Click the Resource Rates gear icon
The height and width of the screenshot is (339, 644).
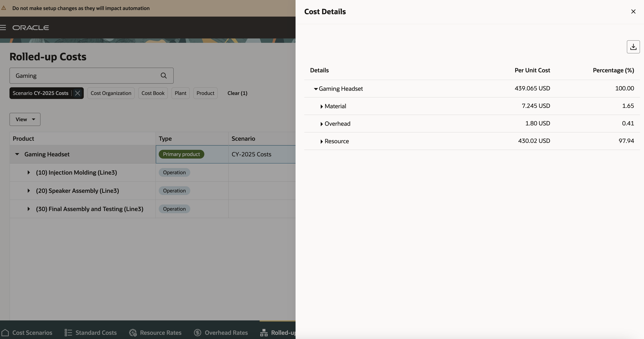click(133, 332)
